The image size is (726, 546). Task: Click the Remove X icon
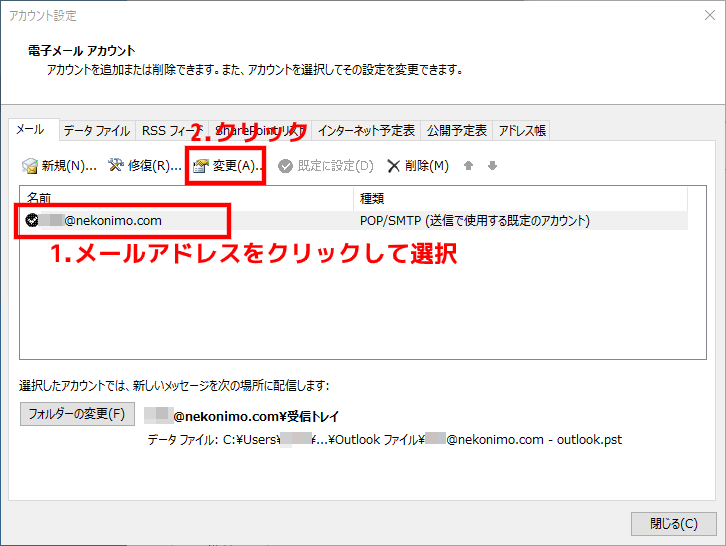point(393,166)
